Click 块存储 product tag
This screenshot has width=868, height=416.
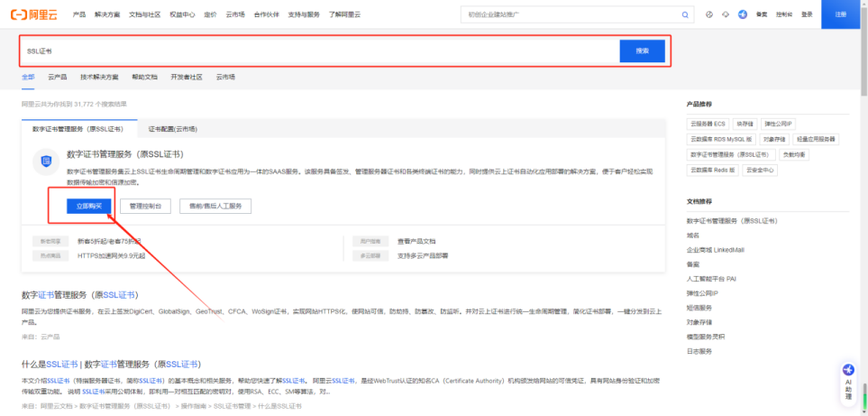pos(745,125)
